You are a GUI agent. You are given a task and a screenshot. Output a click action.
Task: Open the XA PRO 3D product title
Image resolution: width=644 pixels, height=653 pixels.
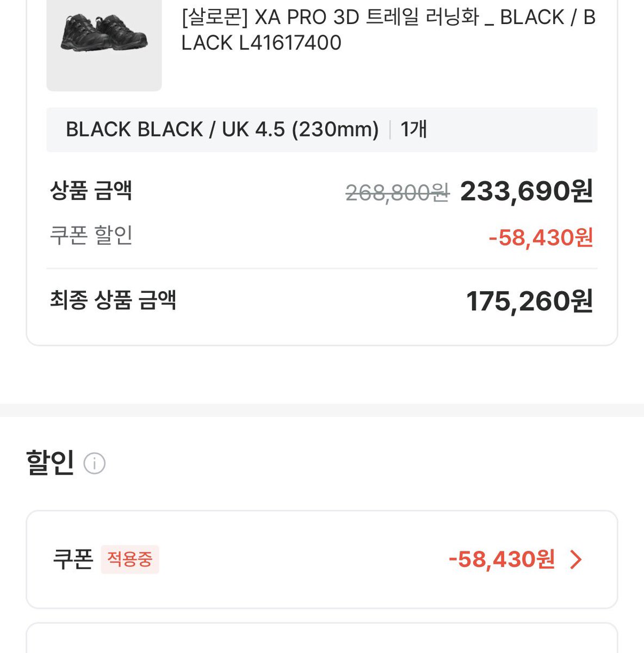[x=388, y=29]
